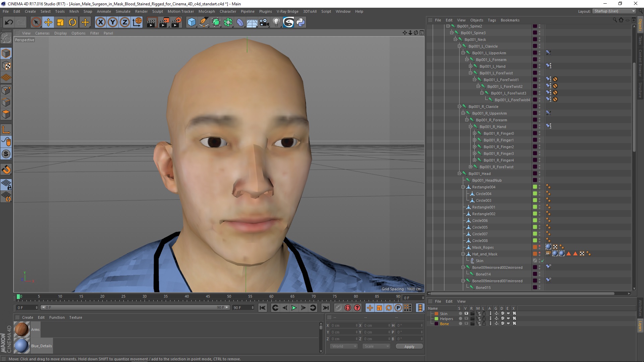Add a Camera object

[264, 22]
